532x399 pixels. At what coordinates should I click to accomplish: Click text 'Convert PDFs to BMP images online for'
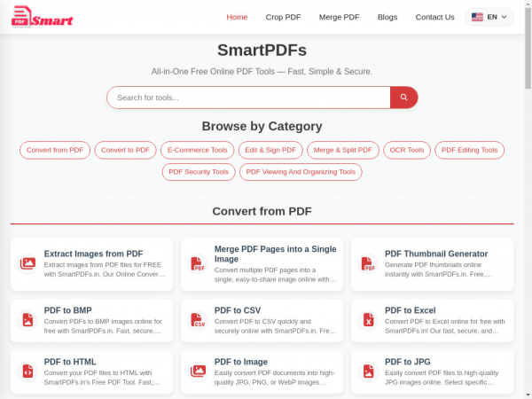pos(103,321)
